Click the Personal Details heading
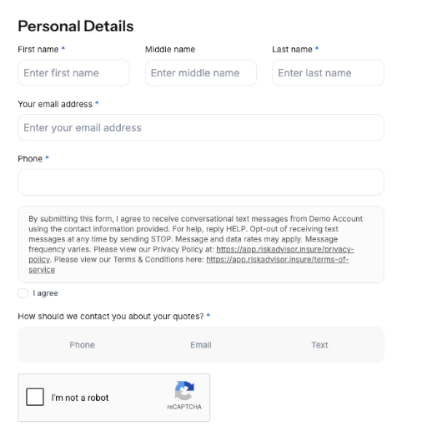The height and width of the screenshot is (438, 423). 76,26
